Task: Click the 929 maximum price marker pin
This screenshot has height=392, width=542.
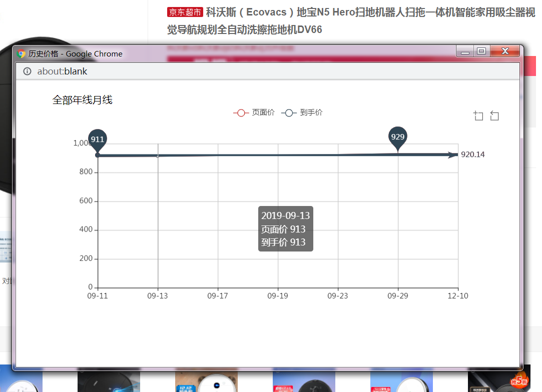Action: (x=398, y=137)
